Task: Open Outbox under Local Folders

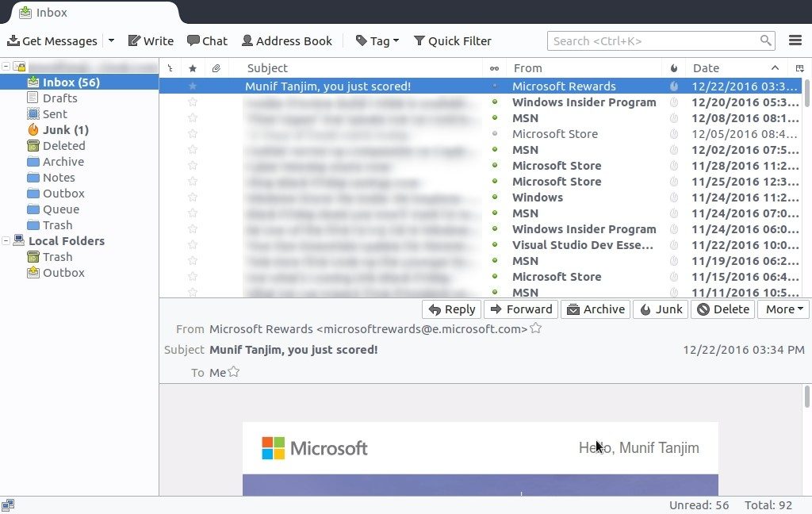Action: 63,273
